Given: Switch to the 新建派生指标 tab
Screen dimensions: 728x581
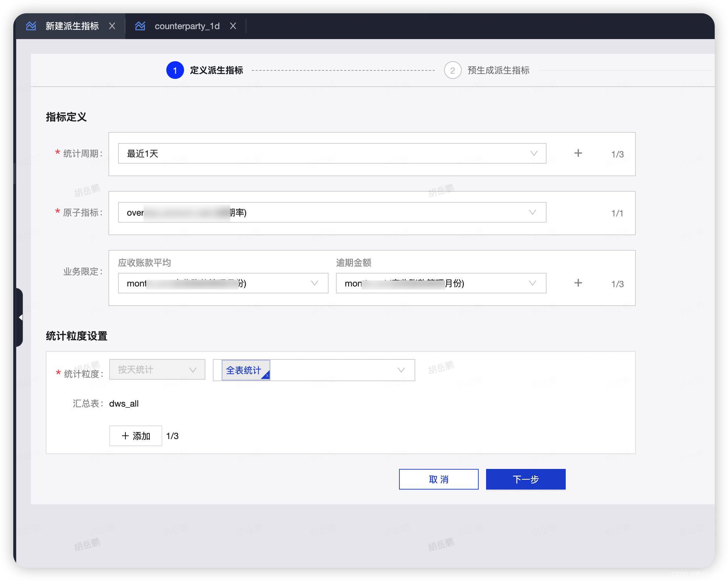Looking at the screenshot, I should [x=72, y=26].
